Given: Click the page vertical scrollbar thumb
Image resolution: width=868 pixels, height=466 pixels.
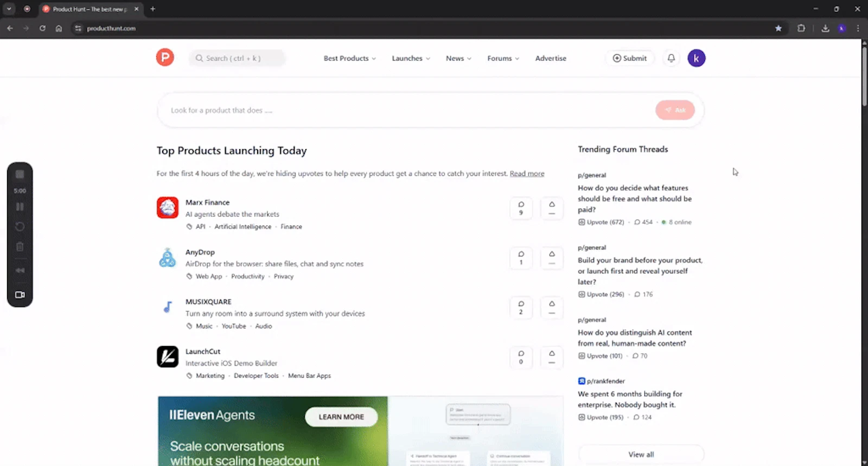Looking at the screenshot, I should tap(864, 76).
